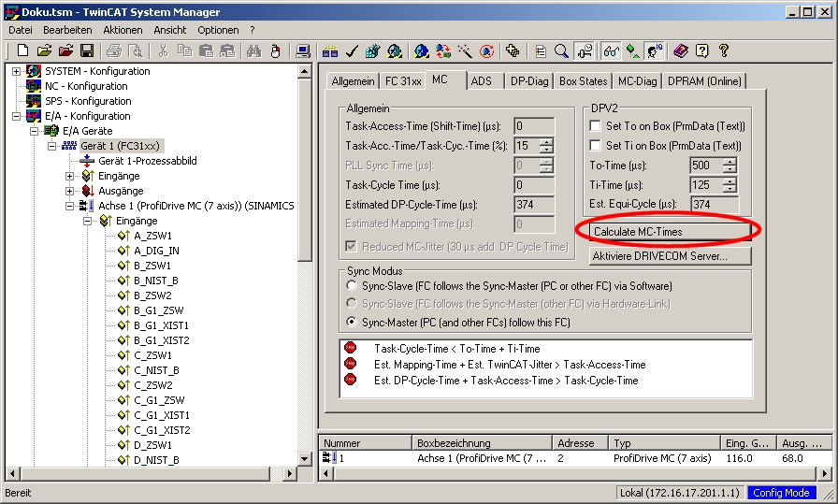Collapse the E/A Geräte node

pos(35,131)
